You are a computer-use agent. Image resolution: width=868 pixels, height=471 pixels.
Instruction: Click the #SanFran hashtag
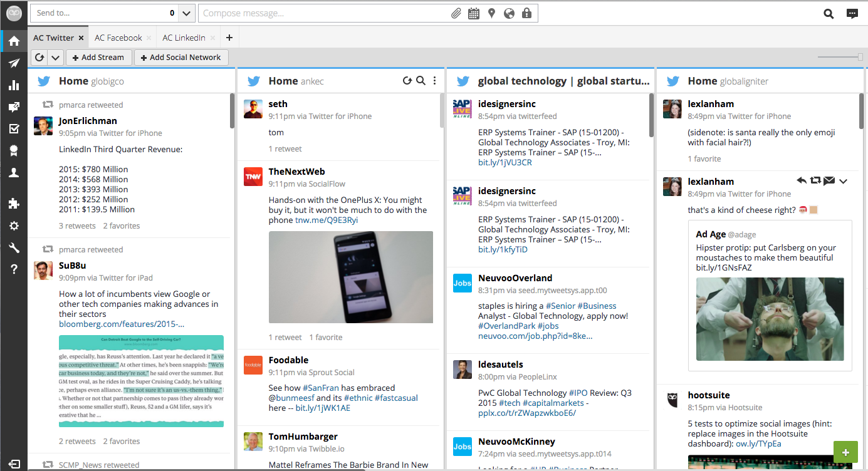click(x=322, y=388)
